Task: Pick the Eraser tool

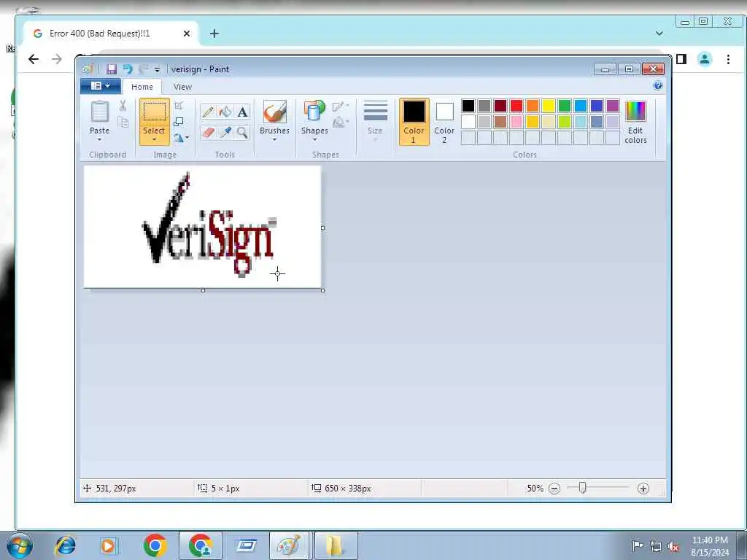Action: click(208, 132)
